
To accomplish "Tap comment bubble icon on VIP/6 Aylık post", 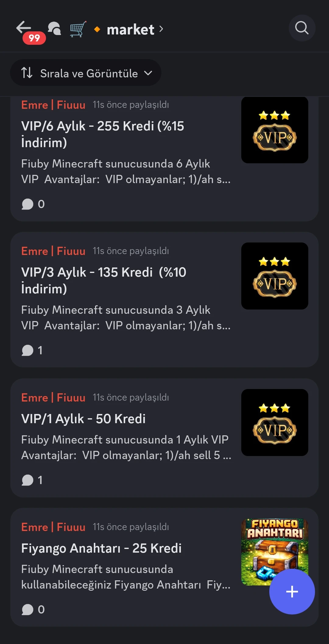I will [27, 204].
